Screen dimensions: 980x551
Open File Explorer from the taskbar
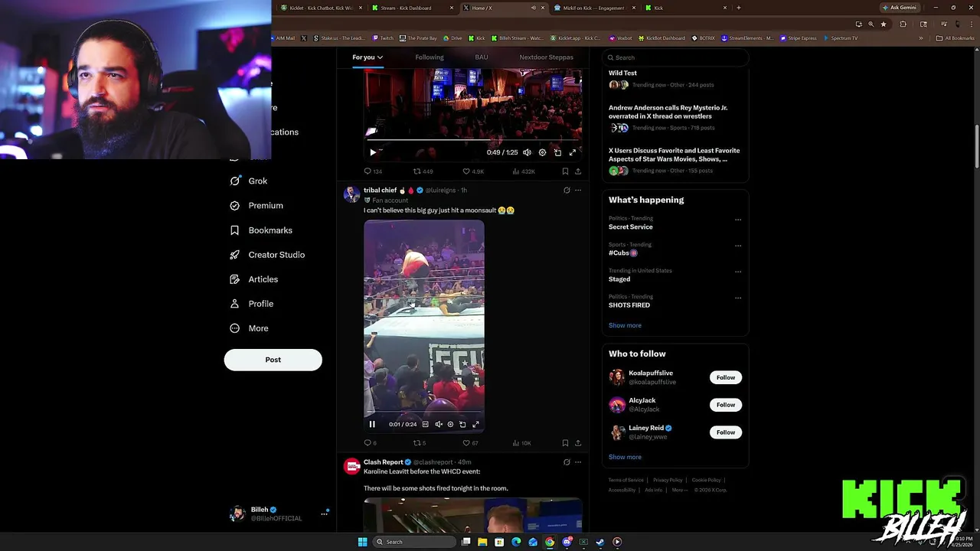tap(482, 542)
